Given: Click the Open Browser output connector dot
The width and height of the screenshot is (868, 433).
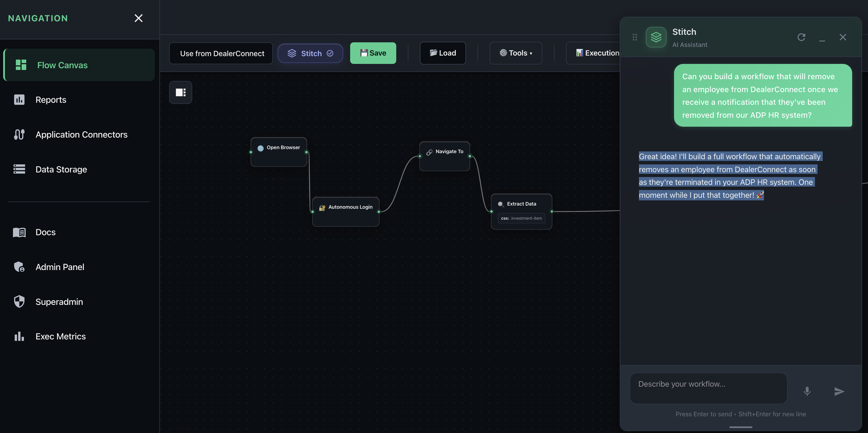Looking at the screenshot, I should point(306,152).
